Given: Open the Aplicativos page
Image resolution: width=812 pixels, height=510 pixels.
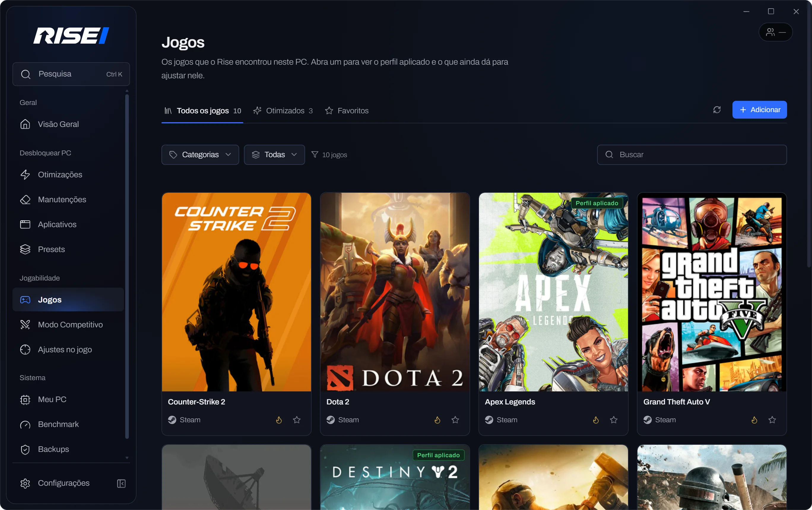Looking at the screenshot, I should point(68,224).
